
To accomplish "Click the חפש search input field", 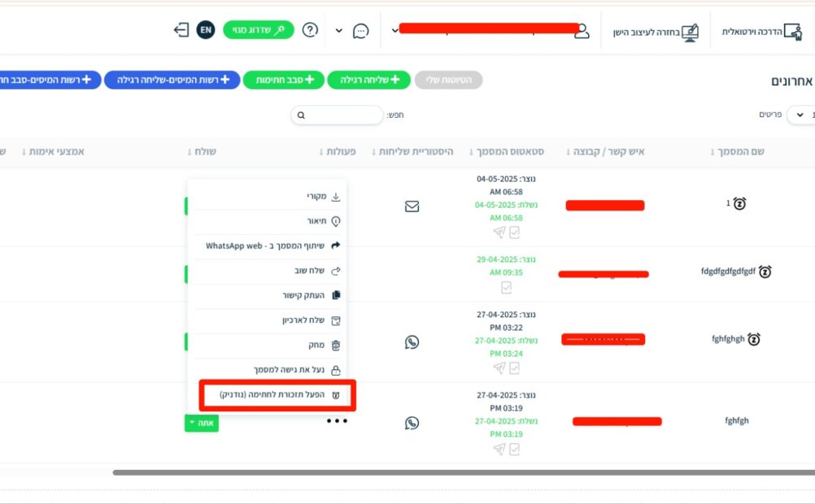I will click(337, 115).
